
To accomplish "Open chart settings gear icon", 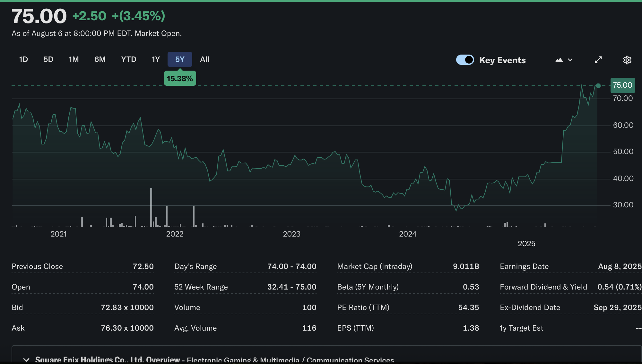I will pos(627,60).
